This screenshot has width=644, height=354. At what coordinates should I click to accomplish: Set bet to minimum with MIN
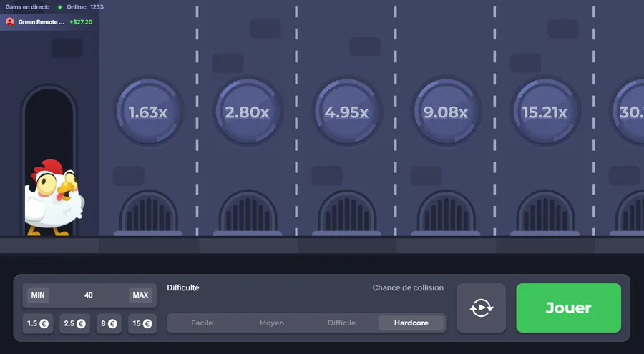pyautogui.click(x=38, y=295)
